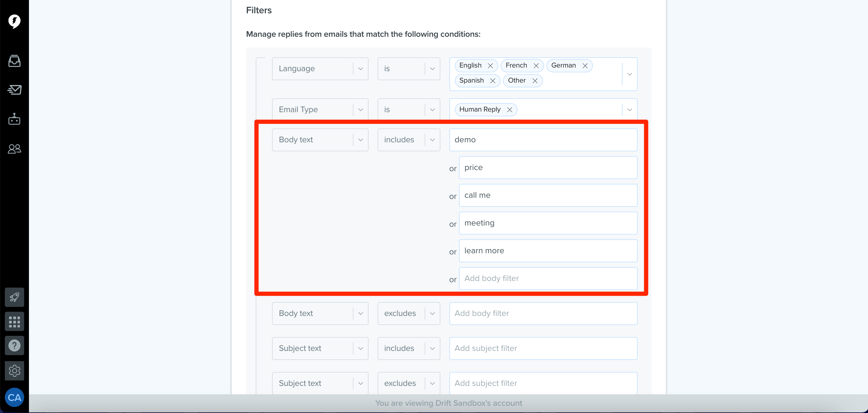Click the 'learn more' body filter field
This screenshot has width=868, height=413.
[548, 251]
